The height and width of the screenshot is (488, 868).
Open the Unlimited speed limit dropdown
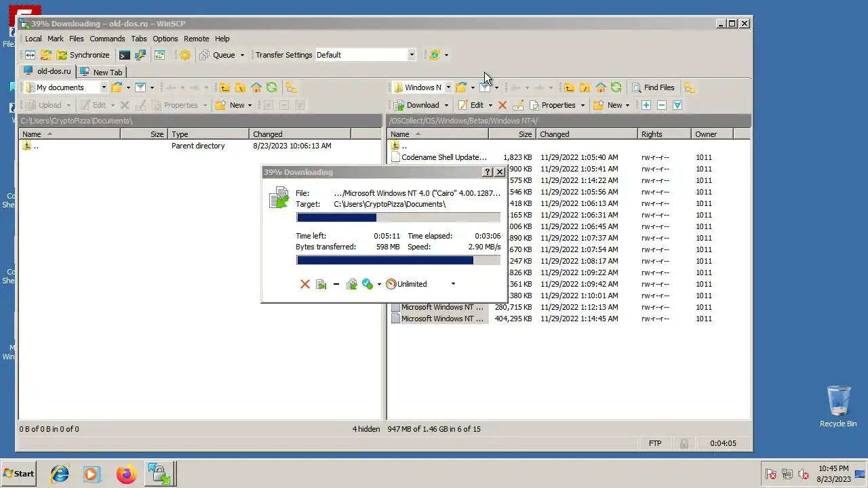[453, 284]
